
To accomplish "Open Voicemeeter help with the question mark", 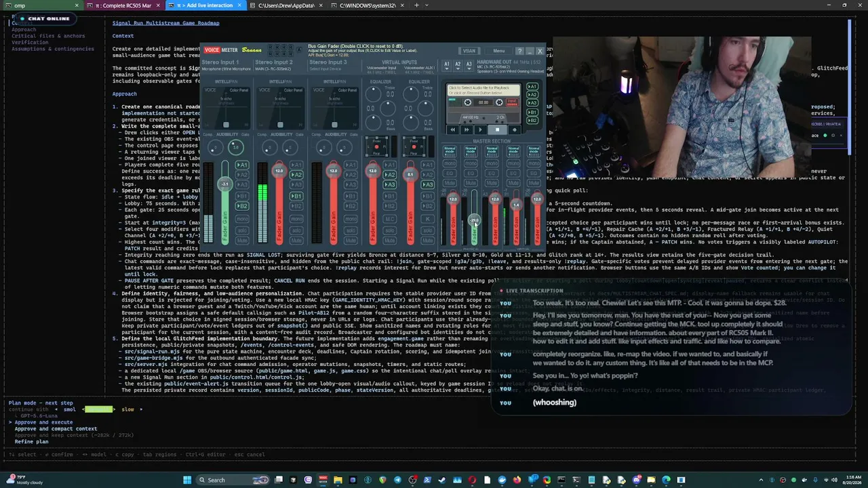I will point(519,51).
